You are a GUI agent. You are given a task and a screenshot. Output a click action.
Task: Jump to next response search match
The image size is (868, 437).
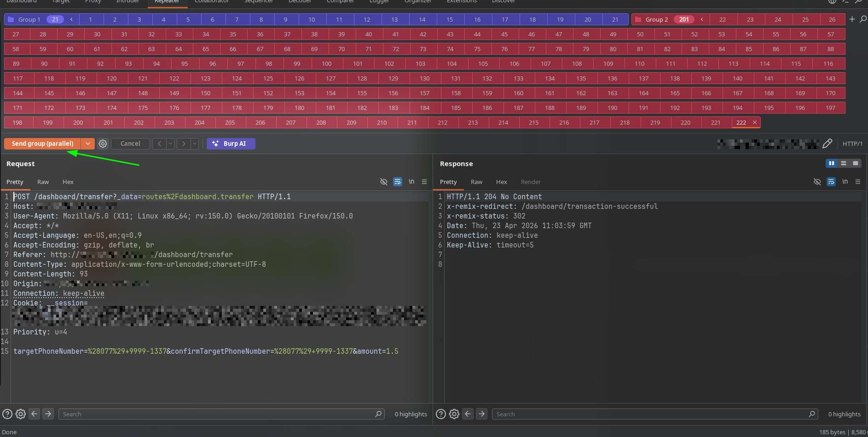[x=481, y=414]
